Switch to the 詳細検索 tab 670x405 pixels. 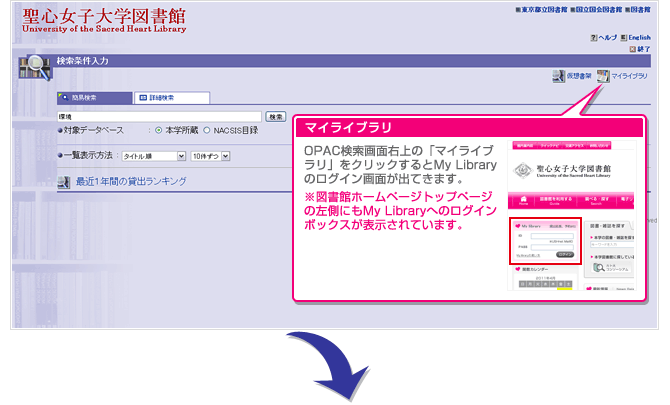coord(172,98)
